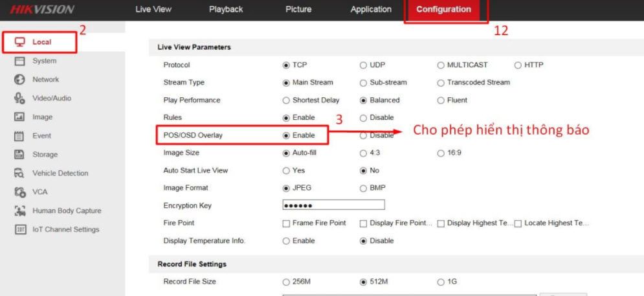Enable Display Temperature Info option
The image size is (644, 296).
286,242
